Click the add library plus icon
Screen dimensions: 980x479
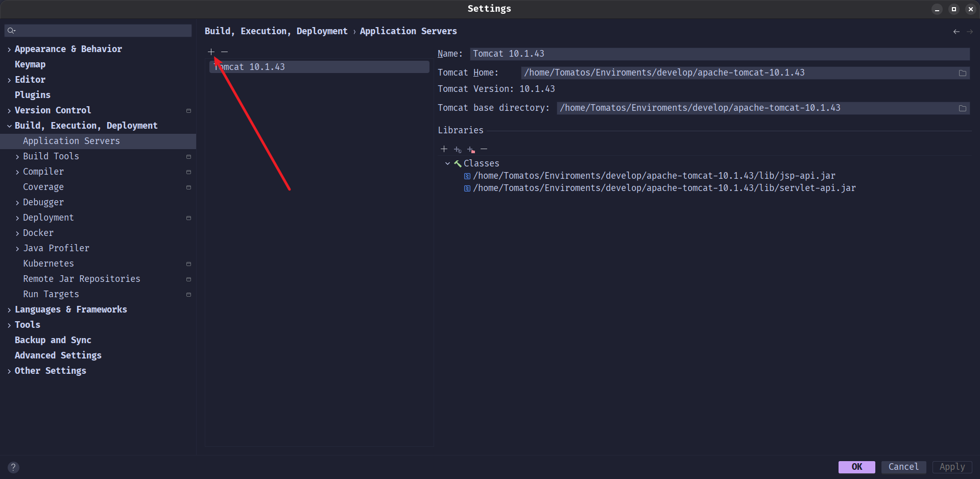click(x=444, y=149)
